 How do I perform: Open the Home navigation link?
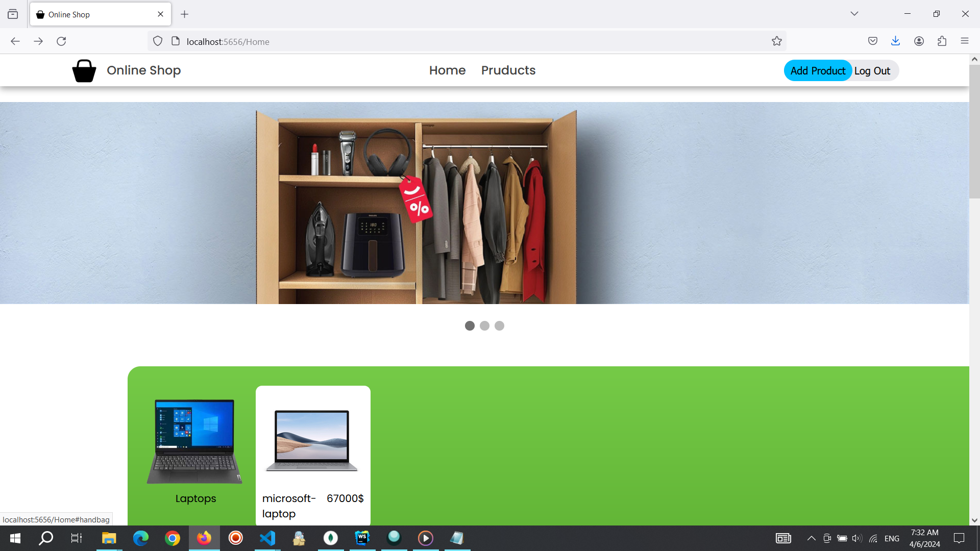point(447,70)
